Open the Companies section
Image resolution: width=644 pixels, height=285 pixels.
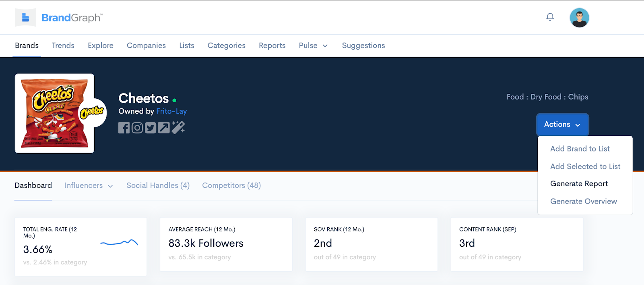click(147, 46)
